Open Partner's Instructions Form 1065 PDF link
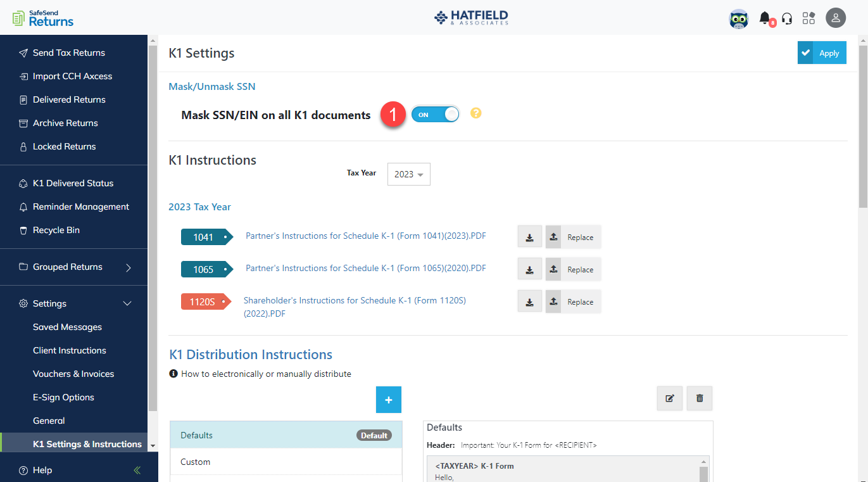 366,268
